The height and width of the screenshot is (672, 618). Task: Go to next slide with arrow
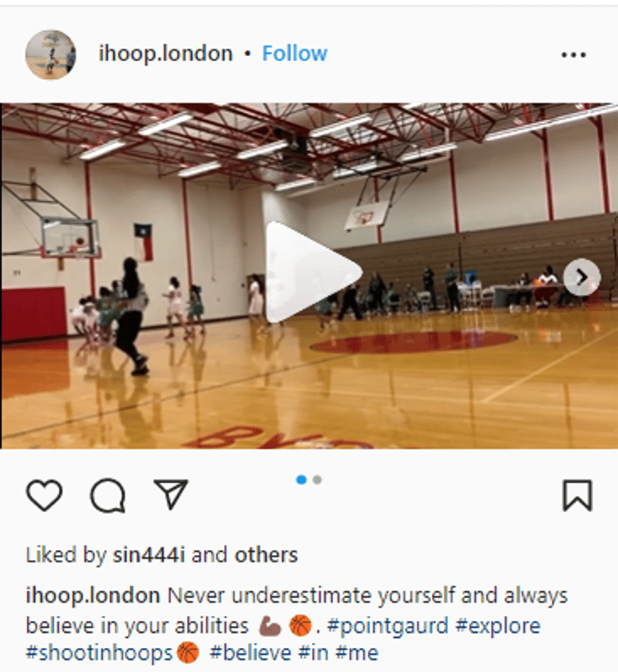tap(582, 277)
